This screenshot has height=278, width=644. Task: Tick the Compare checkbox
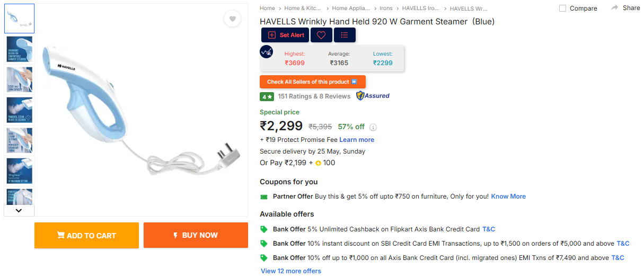point(563,8)
